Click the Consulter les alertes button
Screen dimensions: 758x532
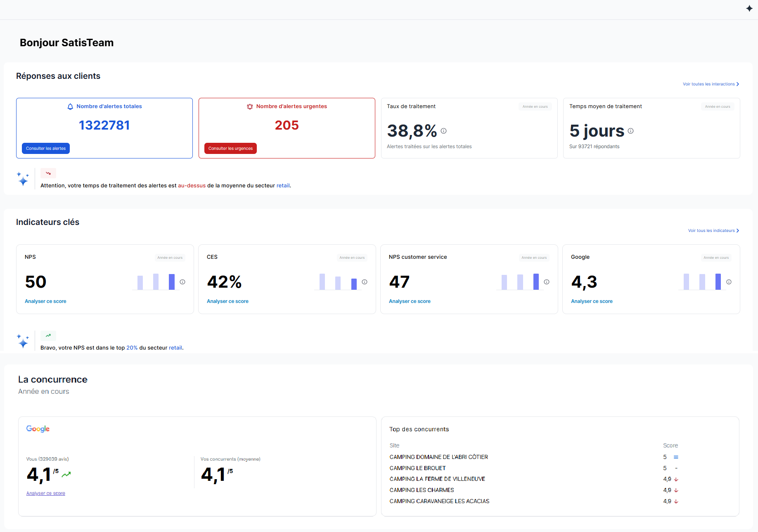coord(46,149)
